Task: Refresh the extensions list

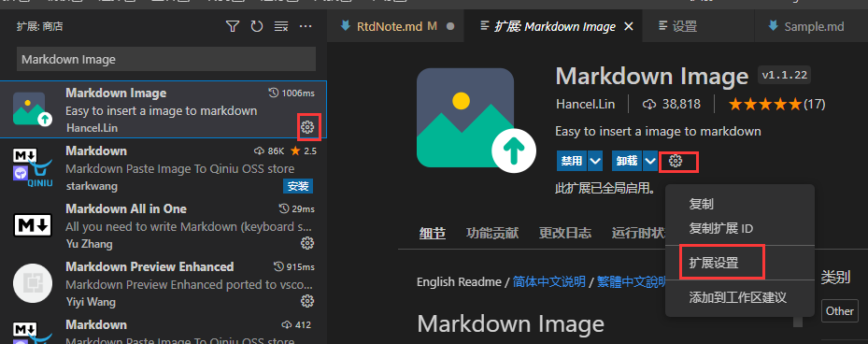Action: [256, 26]
